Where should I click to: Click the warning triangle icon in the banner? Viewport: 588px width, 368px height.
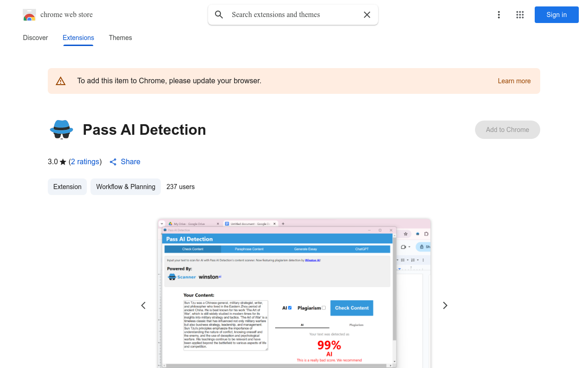tap(61, 81)
